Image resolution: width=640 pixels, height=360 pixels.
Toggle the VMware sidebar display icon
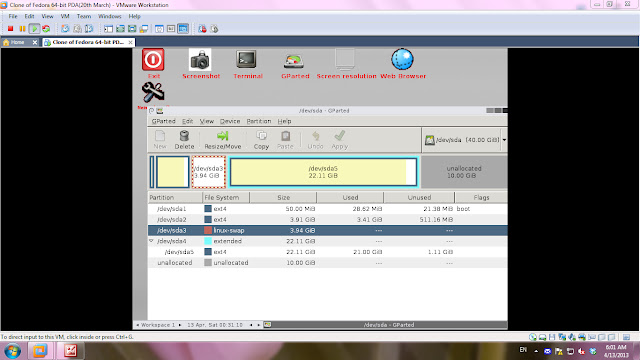[108, 29]
